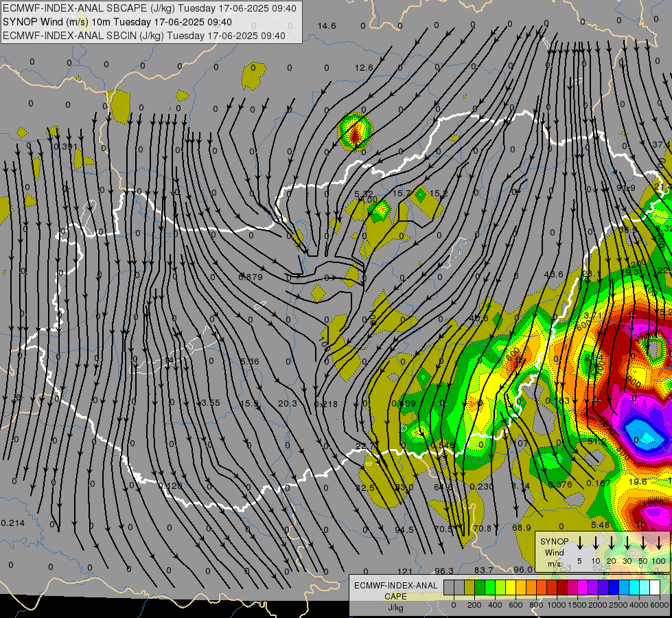Viewport: 672px width, 618px height.
Task: Click the 20 m/s wind arrow in legend
Action: pyautogui.click(x=612, y=543)
